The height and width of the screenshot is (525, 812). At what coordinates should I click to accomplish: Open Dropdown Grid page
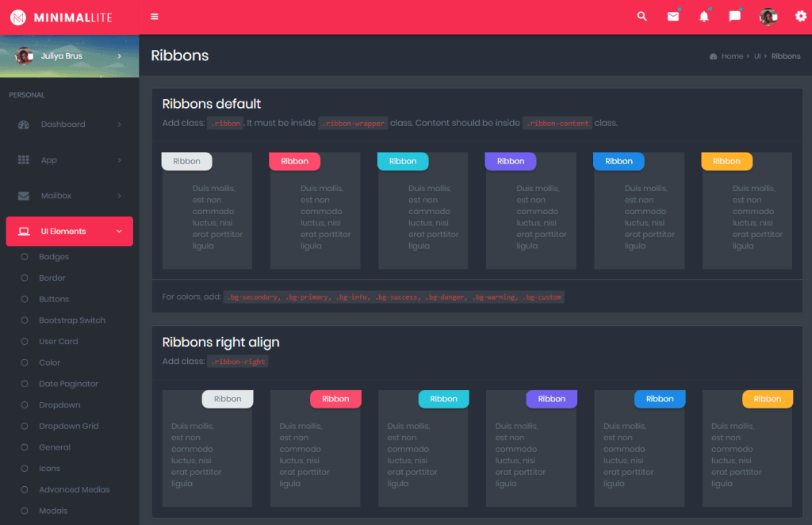(x=69, y=426)
